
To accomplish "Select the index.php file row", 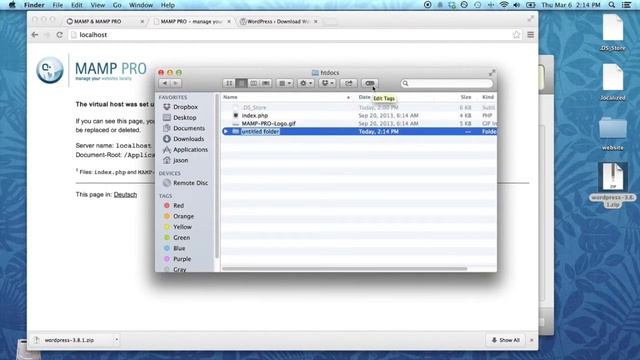I will (x=359, y=116).
